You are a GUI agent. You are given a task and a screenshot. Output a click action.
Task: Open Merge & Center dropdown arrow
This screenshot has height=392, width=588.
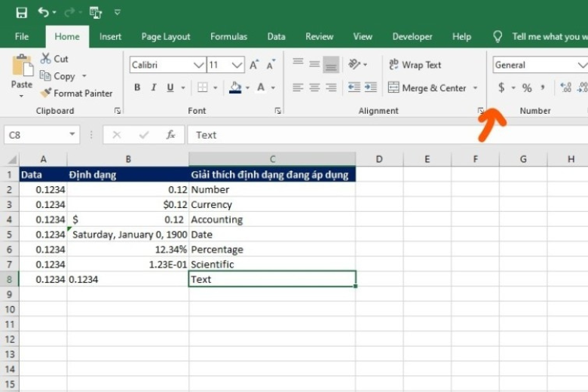click(475, 87)
